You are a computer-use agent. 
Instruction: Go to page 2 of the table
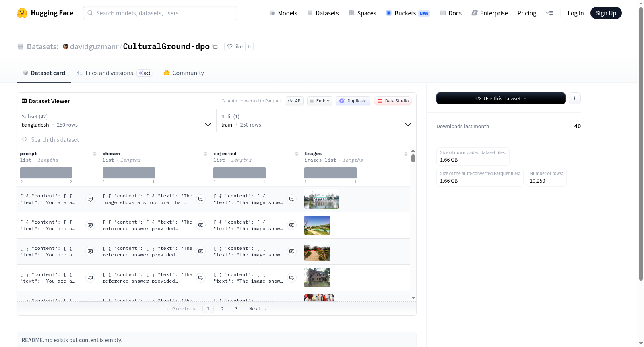point(222,309)
